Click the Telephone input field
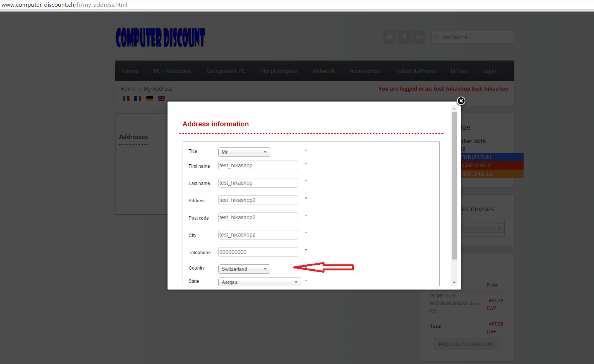Viewport: 594px width, 364px height. tap(258, 252)
